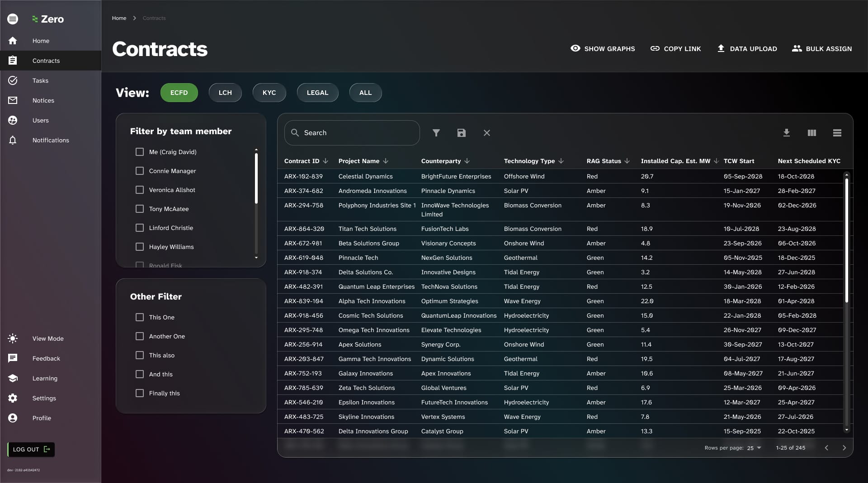Image resolution: width=868 pixels, height=483 pixels.
Task: Click the filter funnel icon
Action: click(436, 133)
